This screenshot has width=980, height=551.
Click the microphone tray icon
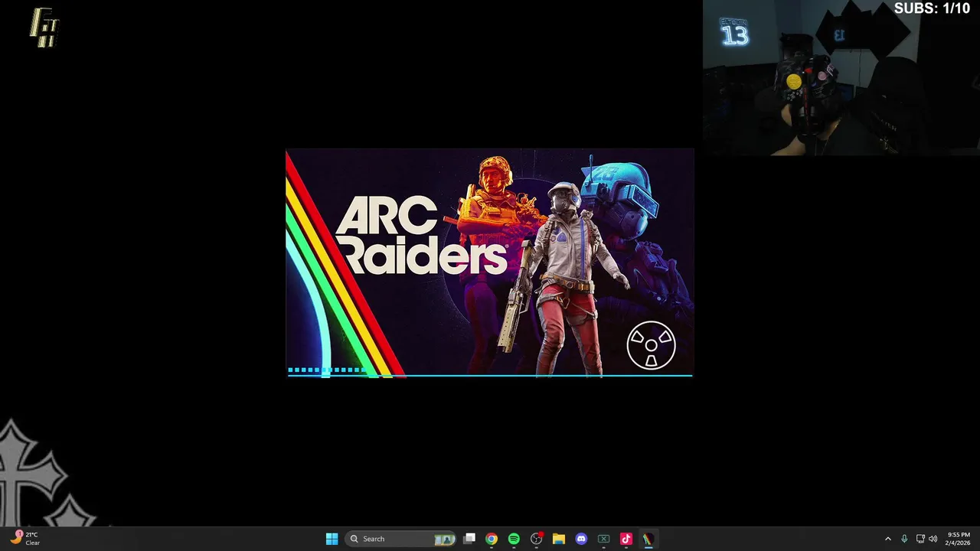pos(904,539)
